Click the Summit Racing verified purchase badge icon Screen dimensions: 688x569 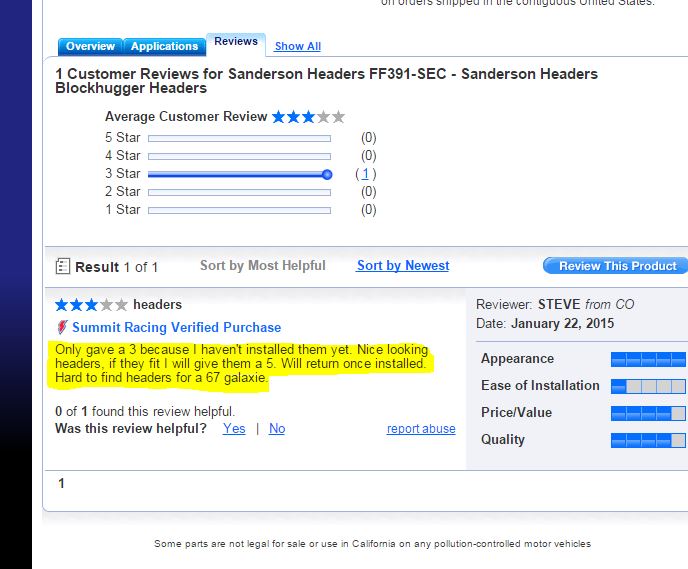[62, 327]
